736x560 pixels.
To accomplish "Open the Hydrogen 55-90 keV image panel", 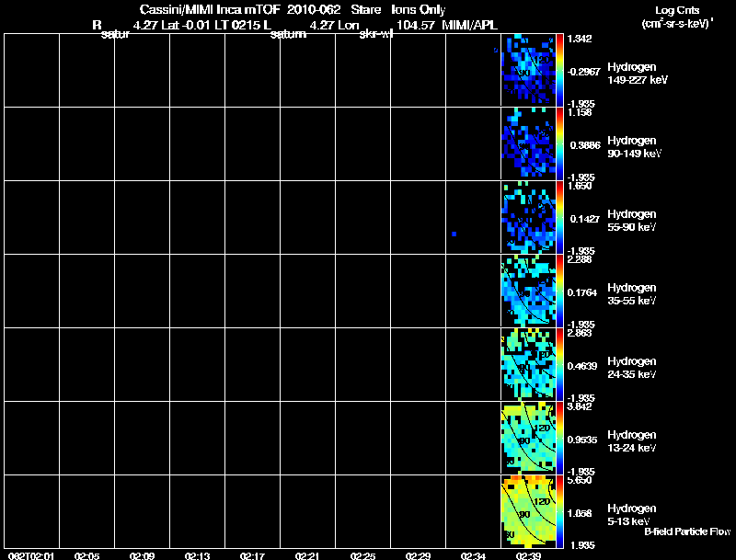I will [x=528, y=217].
